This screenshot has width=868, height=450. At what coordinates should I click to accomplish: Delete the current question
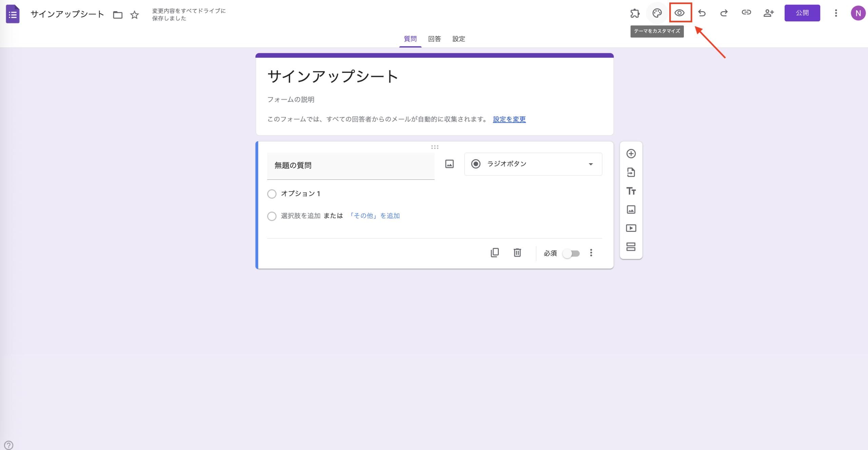point(517,252)
